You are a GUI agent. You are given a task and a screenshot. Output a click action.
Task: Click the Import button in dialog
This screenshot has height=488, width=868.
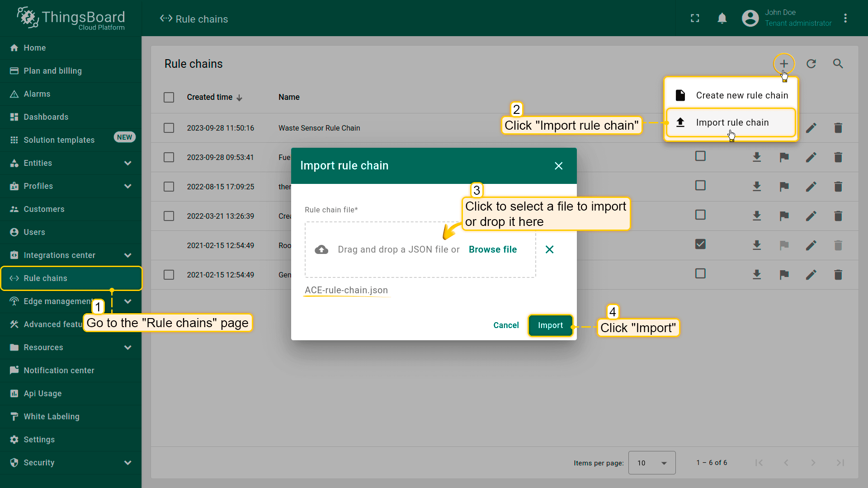[550, 325]
